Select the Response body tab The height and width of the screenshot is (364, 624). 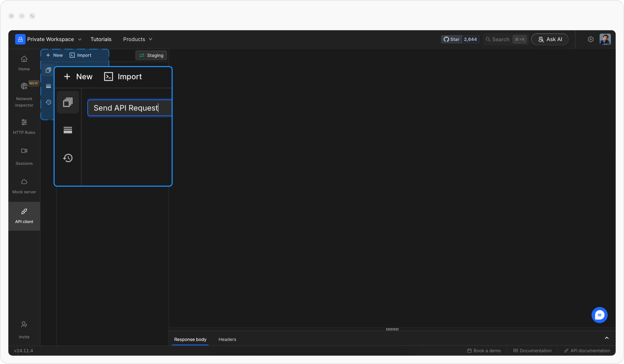coord(190,339)
